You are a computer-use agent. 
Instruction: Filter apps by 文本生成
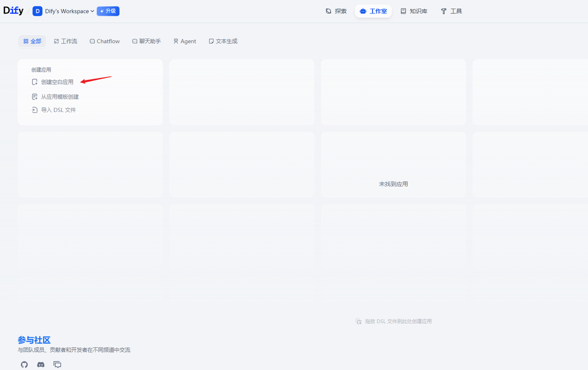223,41
